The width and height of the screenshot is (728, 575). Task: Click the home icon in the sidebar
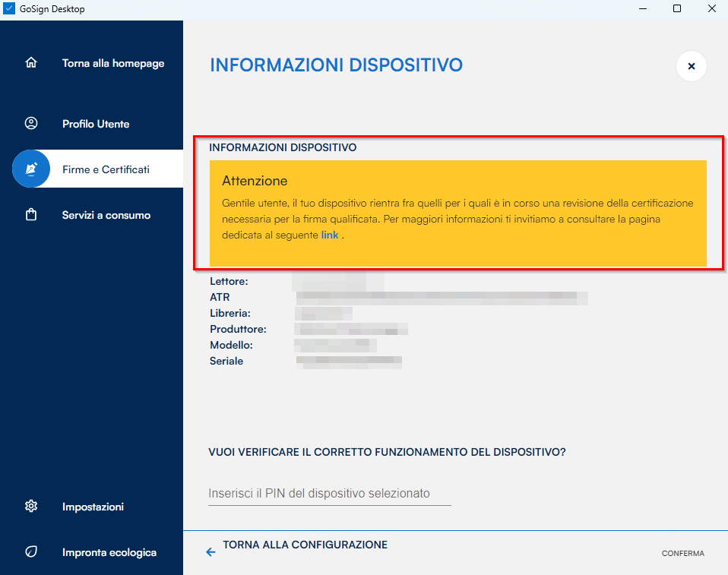coord(31,63)
